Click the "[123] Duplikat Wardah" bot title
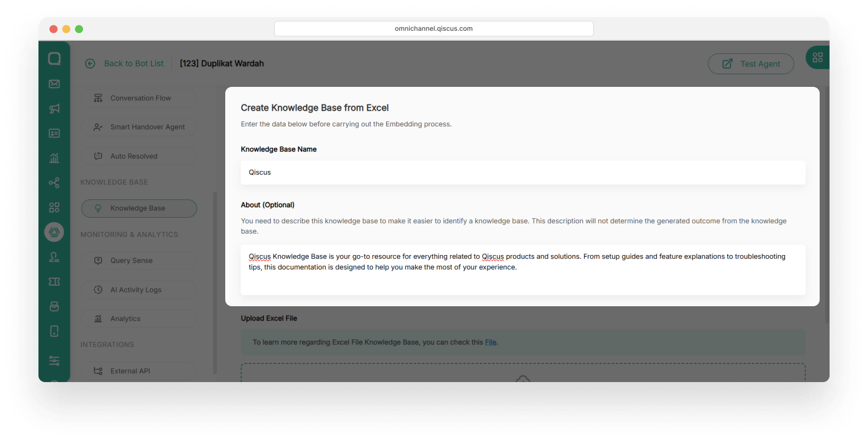This screenshot has height=442, width=868. click(x=222, y=64)
